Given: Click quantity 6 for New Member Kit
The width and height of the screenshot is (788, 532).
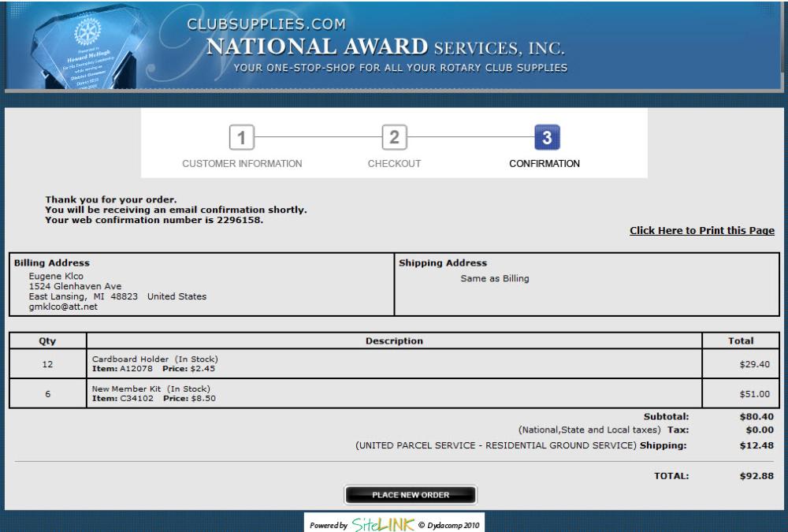Looking at the screenshot, I should tap(48, 394).
